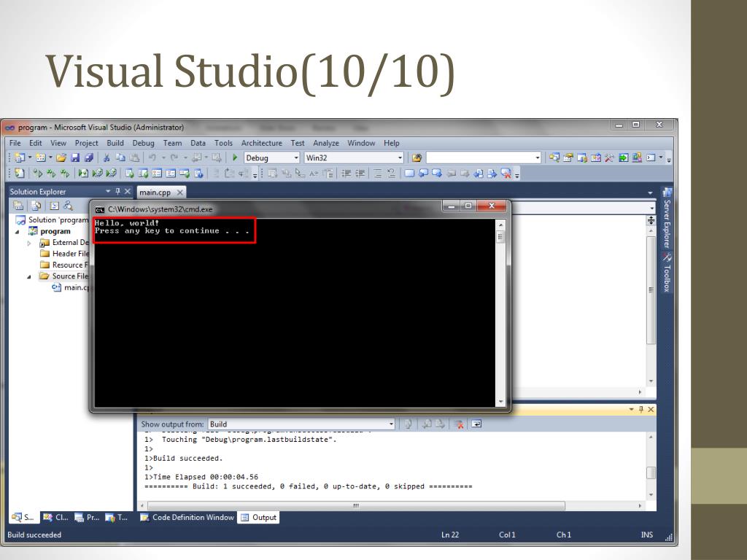
Task: Select main.cpp in Solution Explorer
Action: (71, 287)
